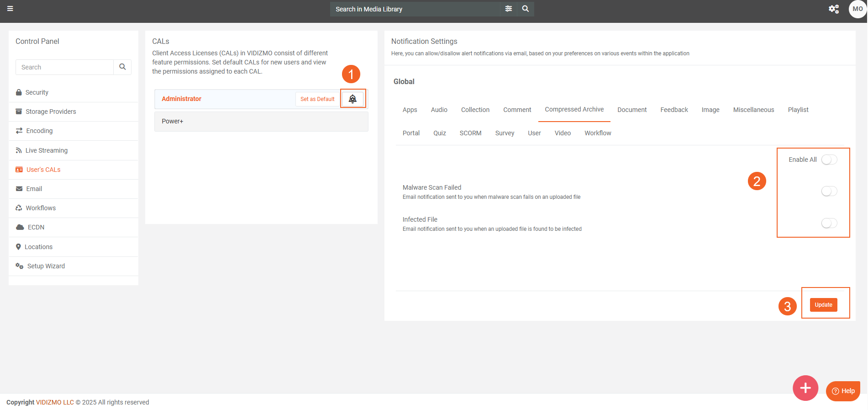
Task: Enable Malware Scan Failed notification
Action: click(829, 191)
